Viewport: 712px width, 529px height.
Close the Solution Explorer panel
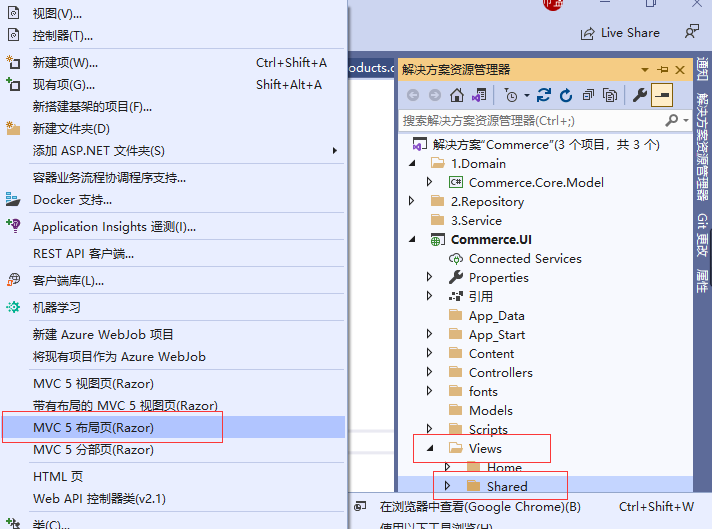(680, 69)
